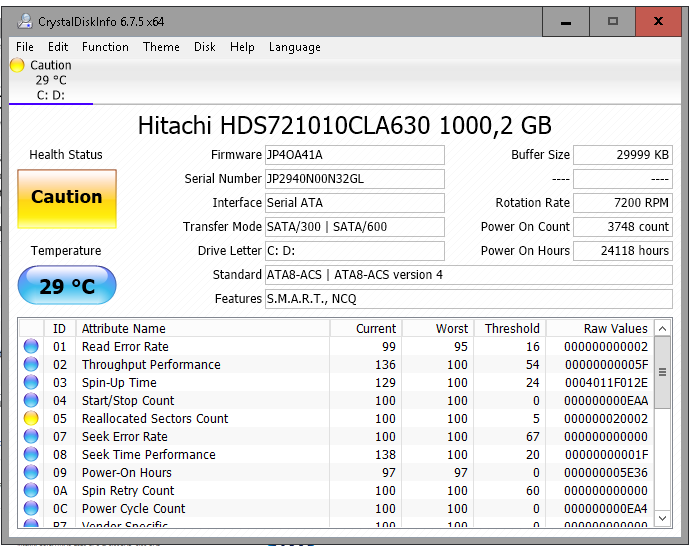Click the Rotation Rate value 7200 RPM

pyautogui.click(x=623, y=203)
